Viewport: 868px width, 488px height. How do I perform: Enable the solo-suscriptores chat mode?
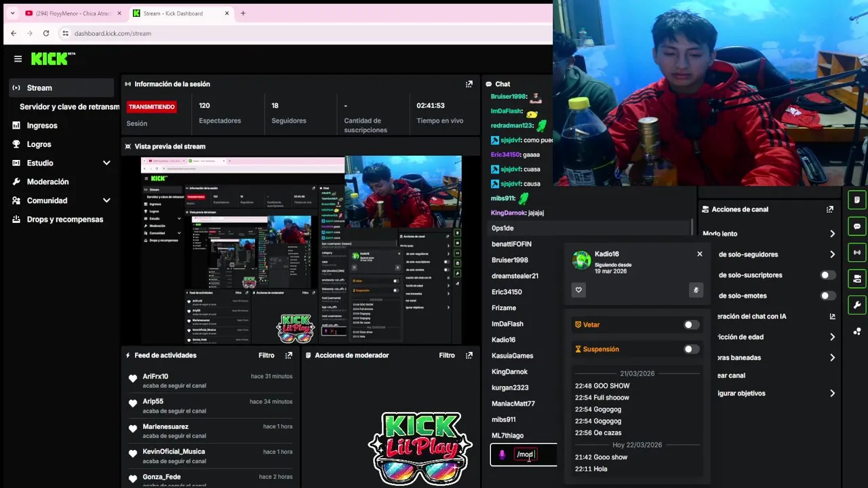(x=828, y=275)
